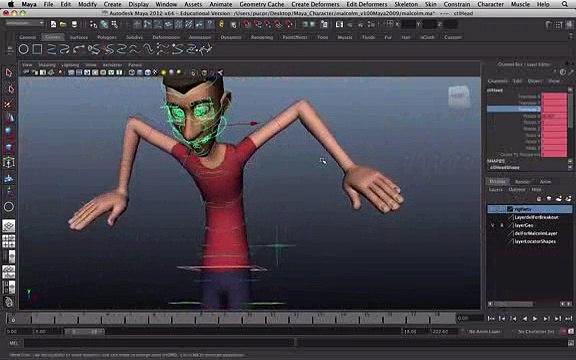Select the Display tab in Layer Editor

click(x=497, y=181)
